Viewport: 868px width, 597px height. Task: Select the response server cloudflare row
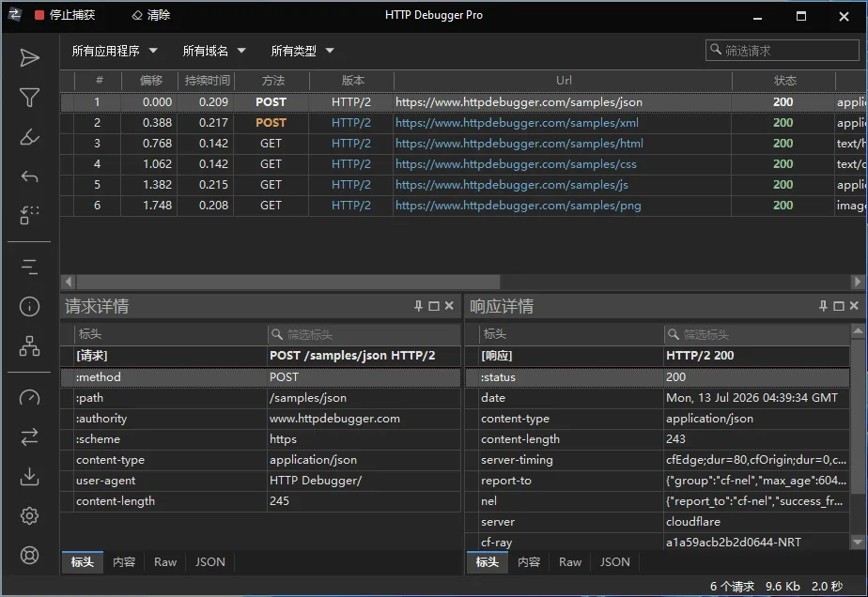(658, 522)
